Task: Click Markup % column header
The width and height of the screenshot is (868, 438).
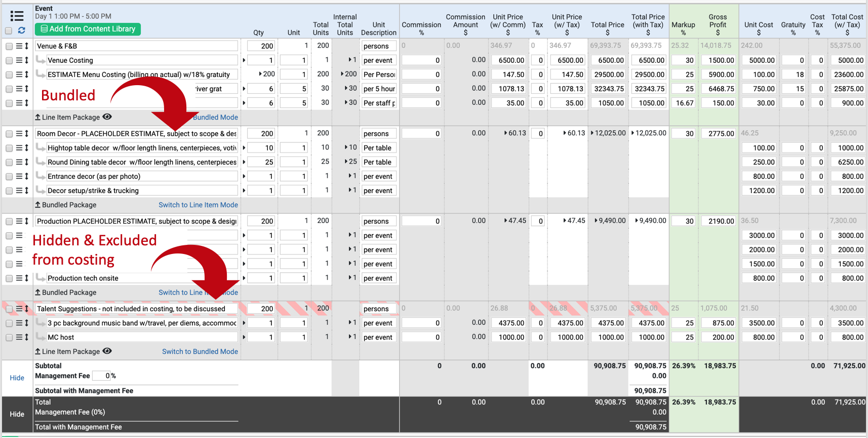Action: pos(683,28)
